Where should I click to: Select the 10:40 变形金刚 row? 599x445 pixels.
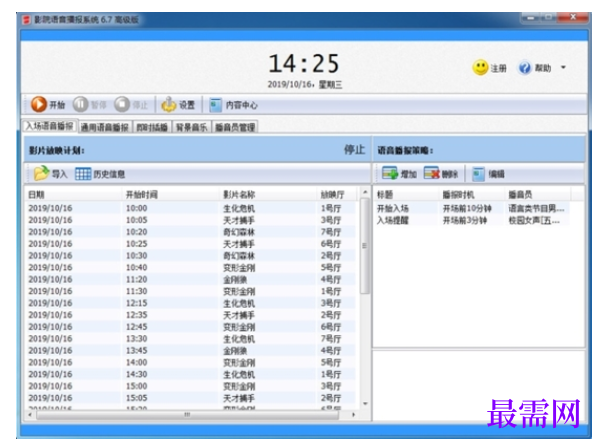pos(191,267)
